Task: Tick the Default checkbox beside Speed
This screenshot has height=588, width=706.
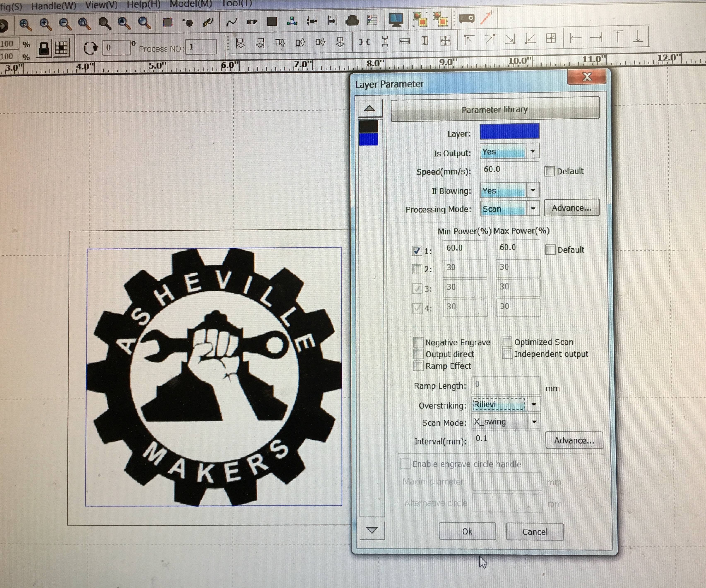Action: [x=549, y=171]
